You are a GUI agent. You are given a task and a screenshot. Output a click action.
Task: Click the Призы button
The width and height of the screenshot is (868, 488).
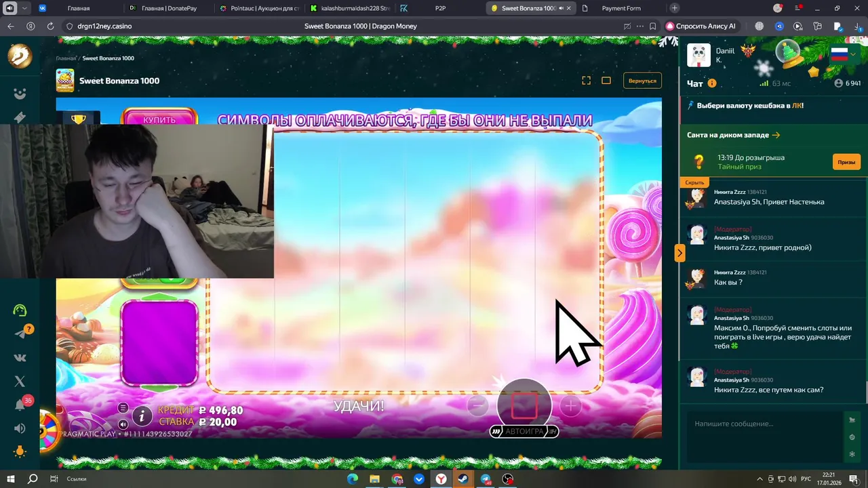(x=846, y=162)
